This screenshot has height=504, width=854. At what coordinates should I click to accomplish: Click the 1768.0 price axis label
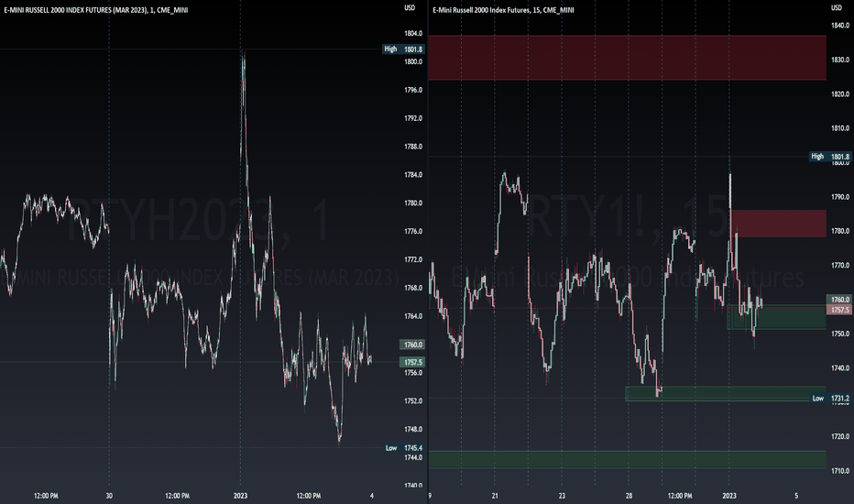(x=413, y=288)
